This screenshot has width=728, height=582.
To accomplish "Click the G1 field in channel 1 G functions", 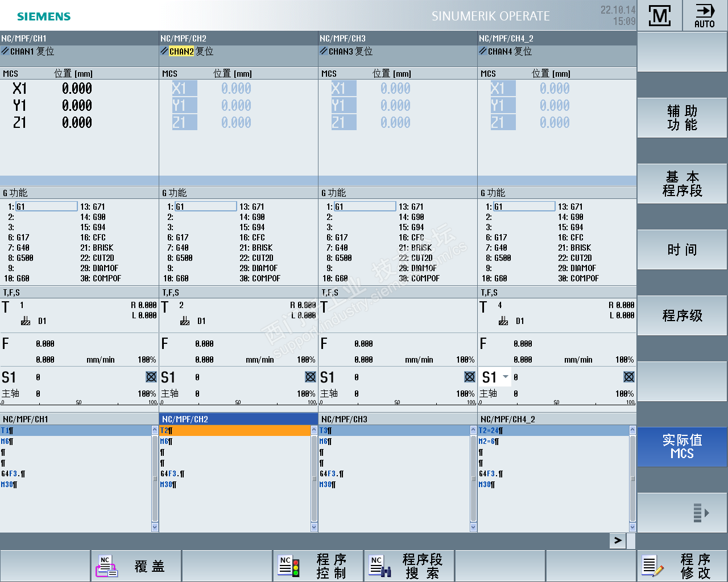I will coord(47,206).
